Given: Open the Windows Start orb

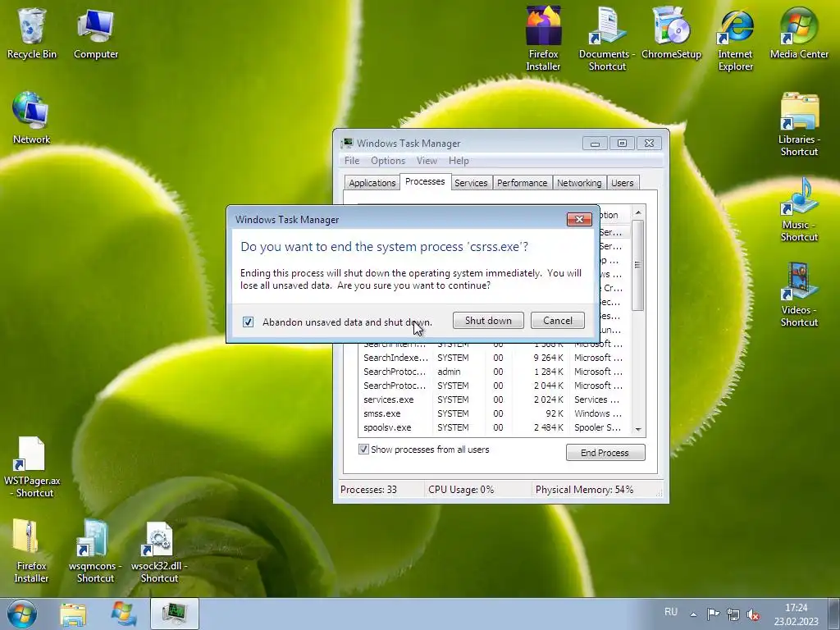Looking at the screenshot, I should coord(21,614).
